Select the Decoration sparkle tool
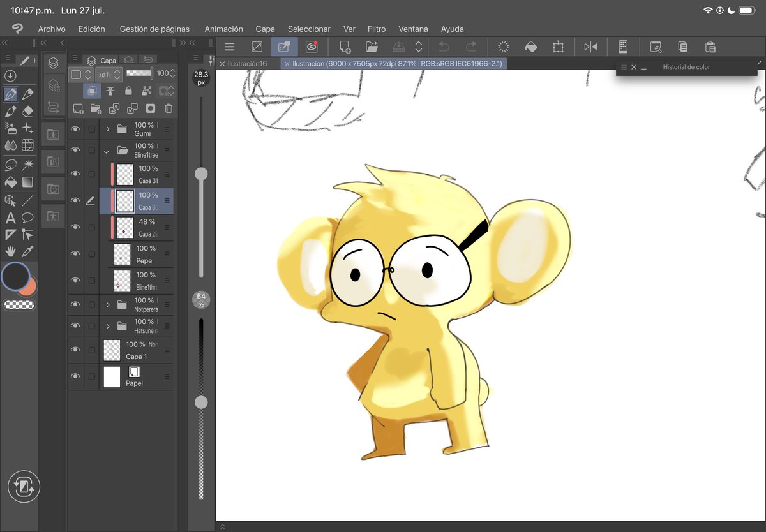This screenshot has width=766, height=532. click(x=27, y=129)
